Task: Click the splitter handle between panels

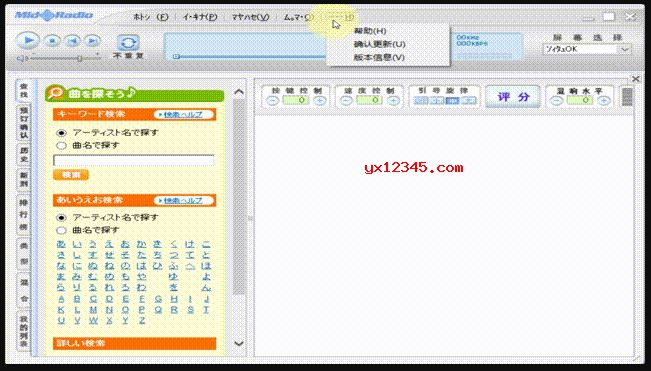Action: (250, 218)
